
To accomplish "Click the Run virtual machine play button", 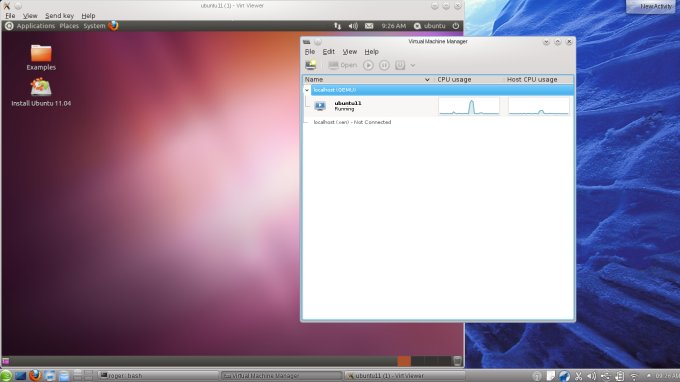I will point(368,65).
